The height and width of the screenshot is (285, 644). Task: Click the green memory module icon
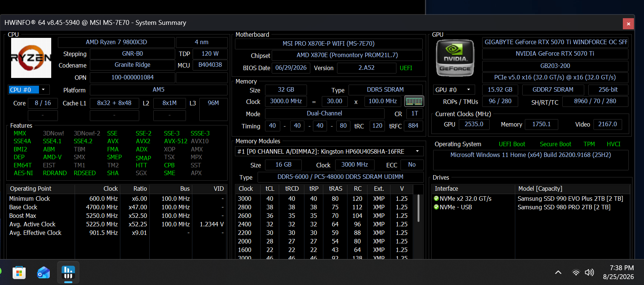(x=414, y=101)
